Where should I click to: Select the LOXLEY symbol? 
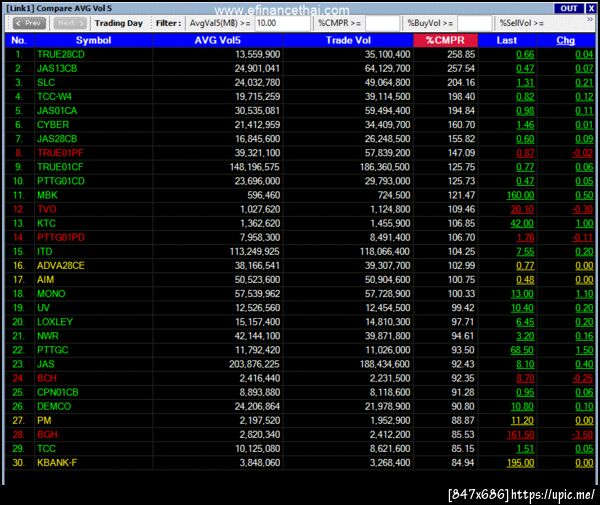55,322
